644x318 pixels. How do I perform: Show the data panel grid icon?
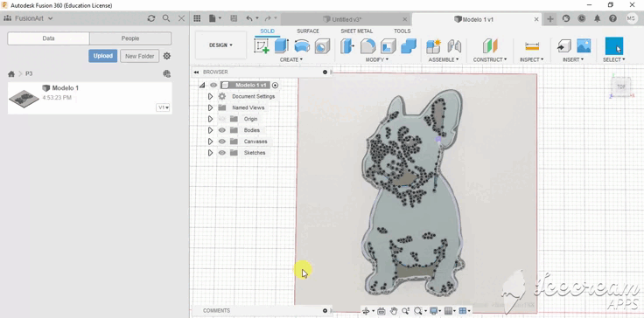click(197, 18)
